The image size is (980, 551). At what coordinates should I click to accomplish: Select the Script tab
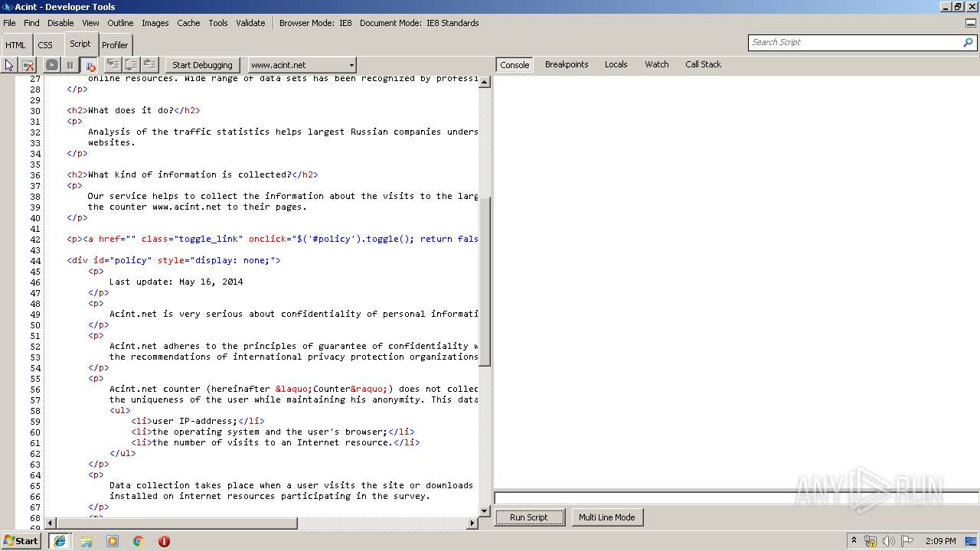tap(80, 44)
